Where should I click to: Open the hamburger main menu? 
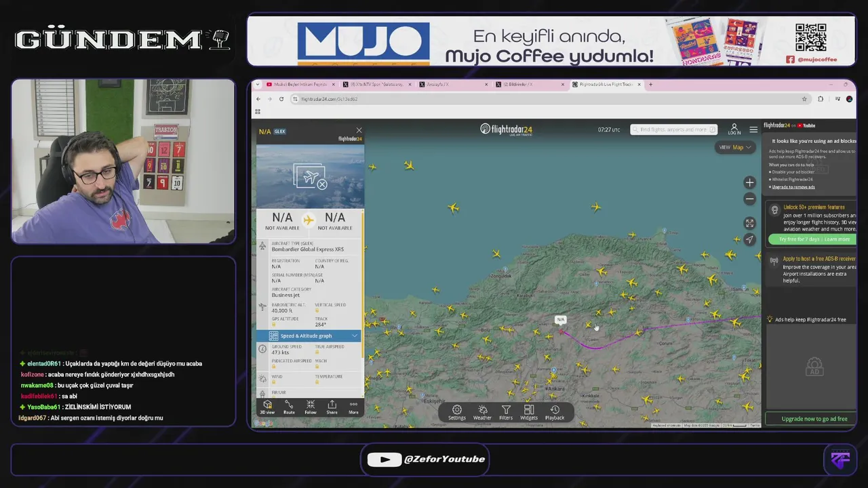coord(753,129)
